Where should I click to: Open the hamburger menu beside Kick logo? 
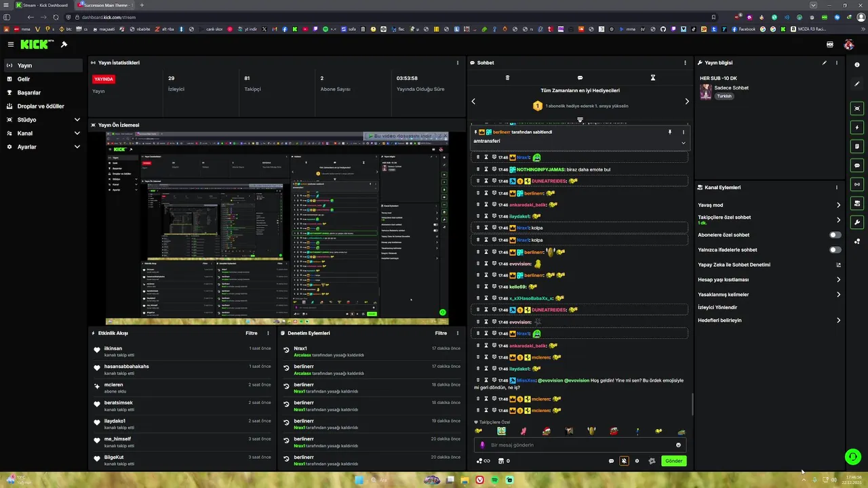coord(11,44)
